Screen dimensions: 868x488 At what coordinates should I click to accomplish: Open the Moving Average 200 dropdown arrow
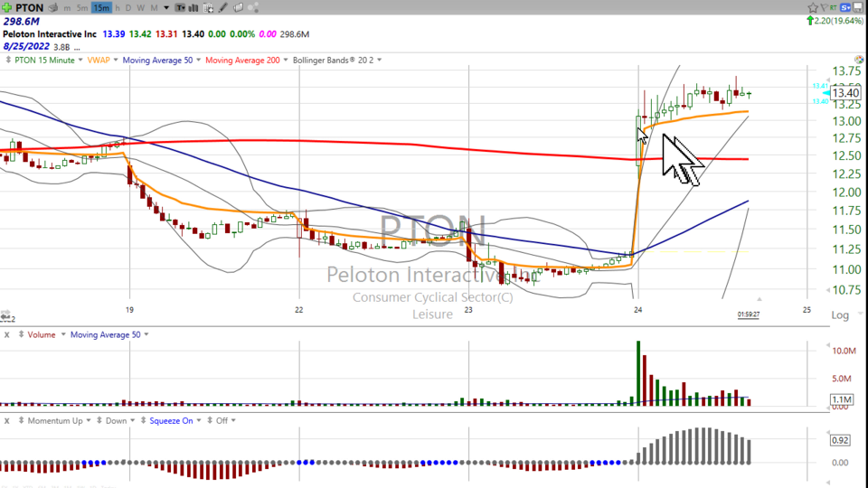pyautogui.click(x=286, y=60)
